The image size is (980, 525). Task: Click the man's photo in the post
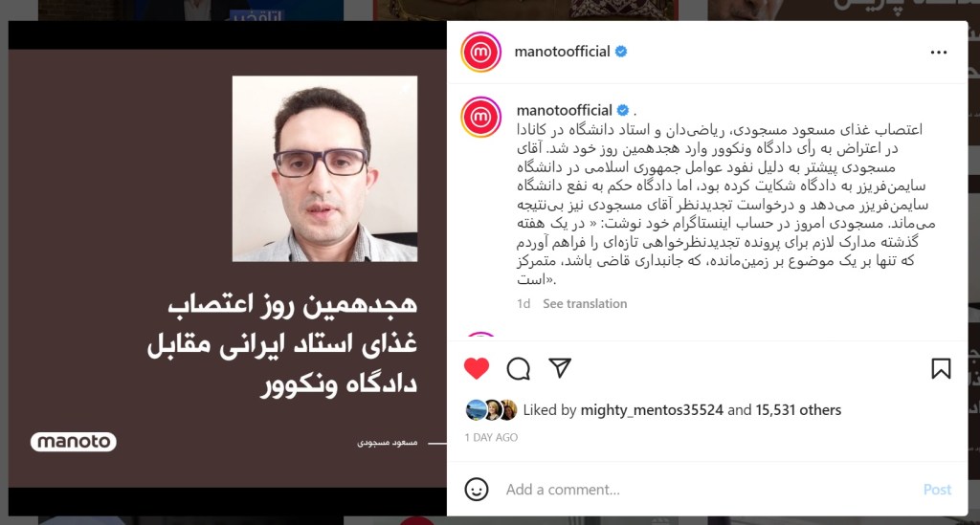pyautogui.click(x=325, y=168)
